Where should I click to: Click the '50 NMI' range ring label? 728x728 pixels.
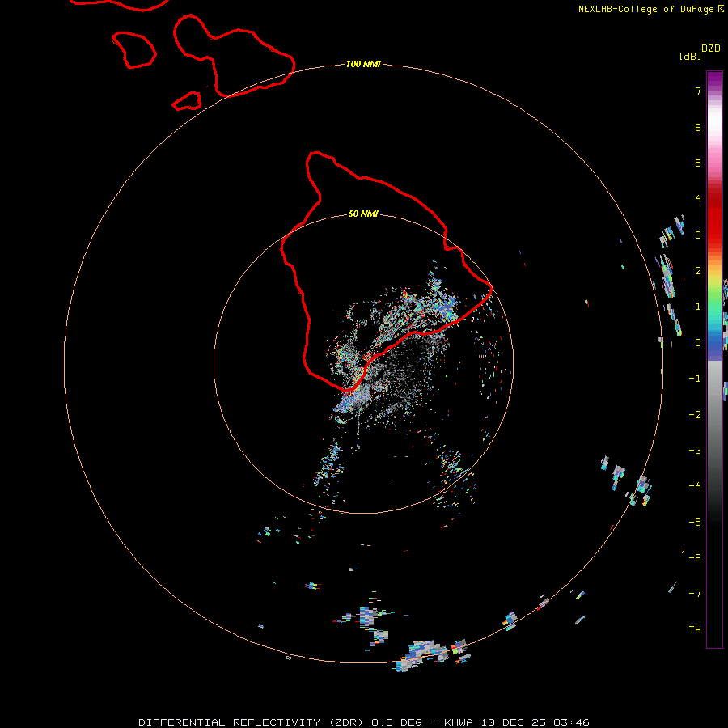click(x=363, y=214)
